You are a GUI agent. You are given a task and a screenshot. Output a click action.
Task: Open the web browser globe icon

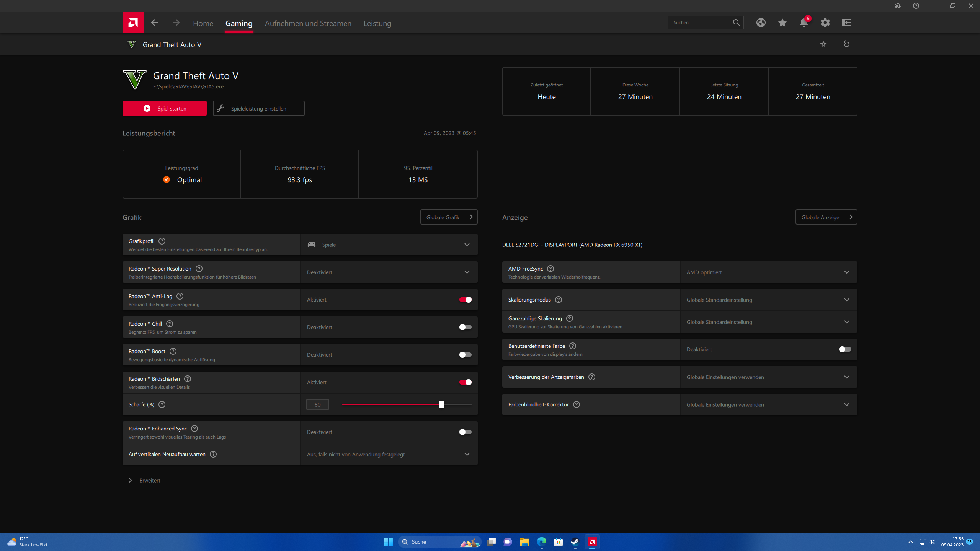pos(761,23)
